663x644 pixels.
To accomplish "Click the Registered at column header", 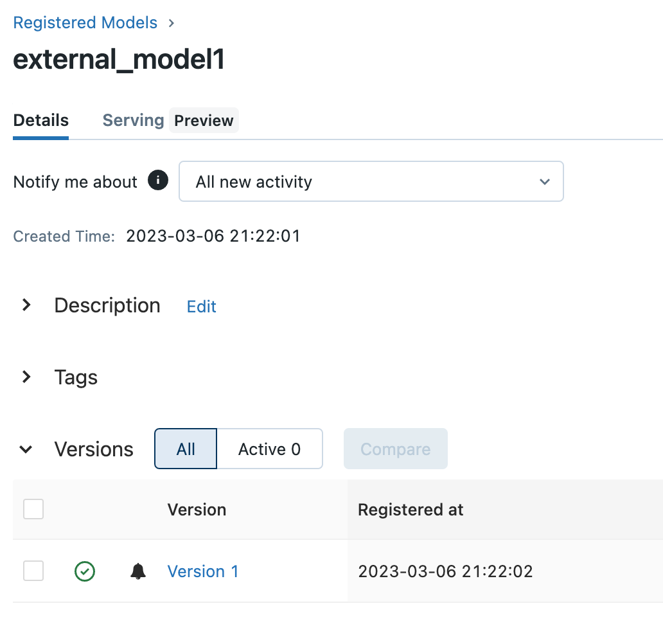I will click(x=410, y=509).
